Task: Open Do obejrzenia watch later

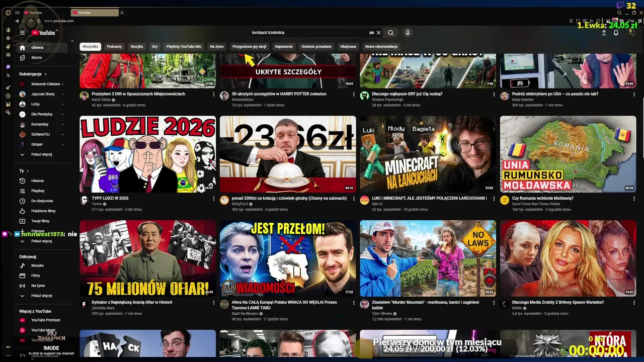Action: pos(41,201)
